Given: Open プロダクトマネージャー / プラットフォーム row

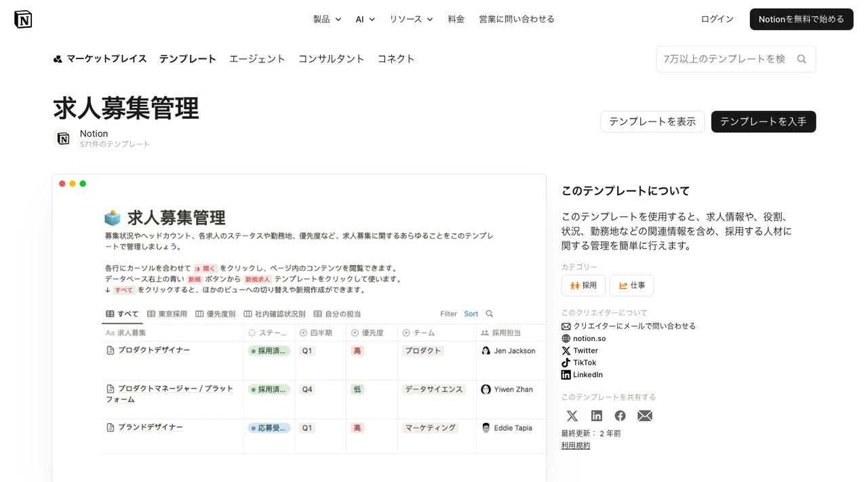Looking at the screenshot, I should coord(170,394).
